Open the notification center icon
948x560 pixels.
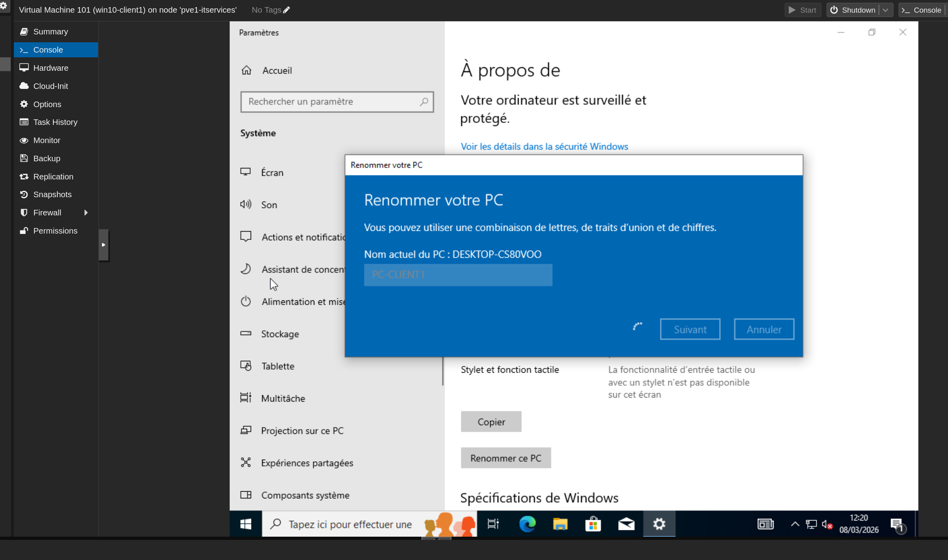[x=897, y=524]
